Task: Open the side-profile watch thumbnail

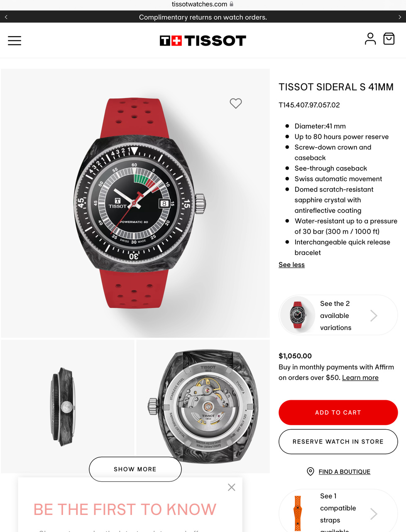Action: [68, 406]
